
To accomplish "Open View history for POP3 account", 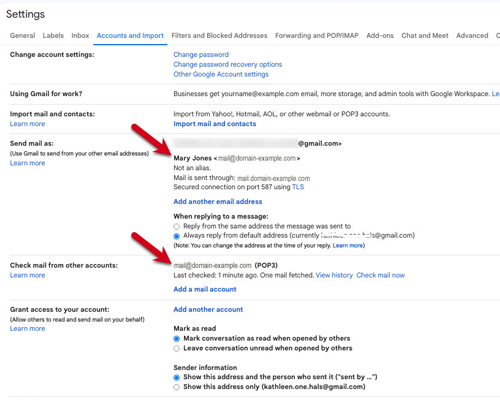I will [334, 275].
